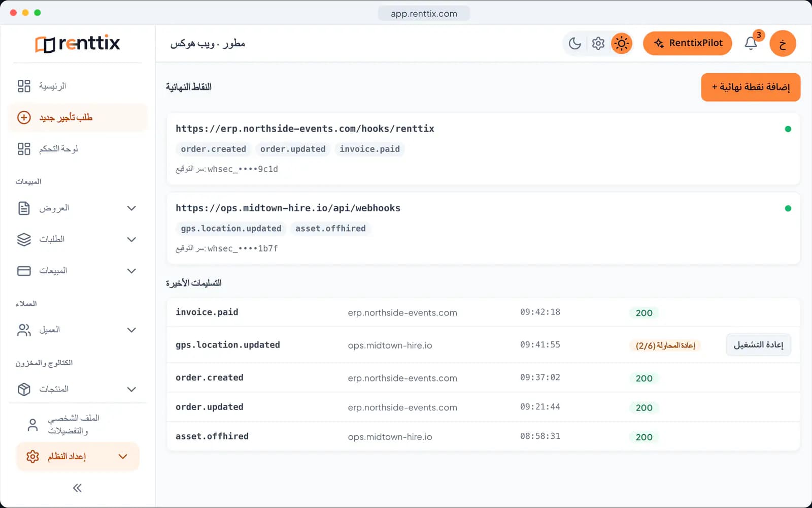Select طلب تأجير جديد menu item
The width and height of the screenshot is (812, 508).
(x=78, y=117)
